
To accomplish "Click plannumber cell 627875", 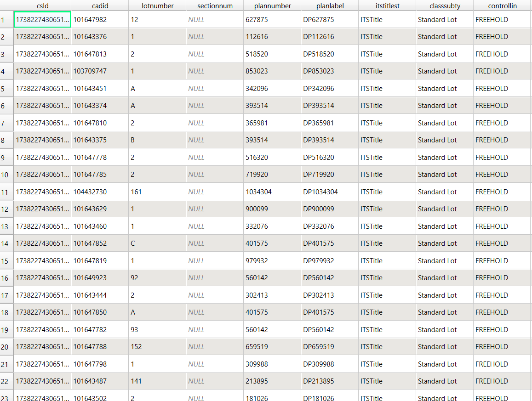I will 273,20.
